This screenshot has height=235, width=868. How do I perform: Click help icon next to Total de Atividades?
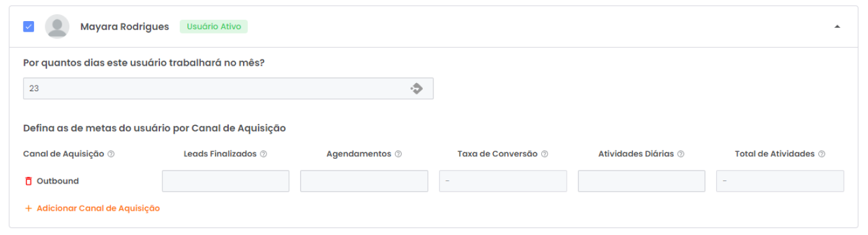(821, 154)
